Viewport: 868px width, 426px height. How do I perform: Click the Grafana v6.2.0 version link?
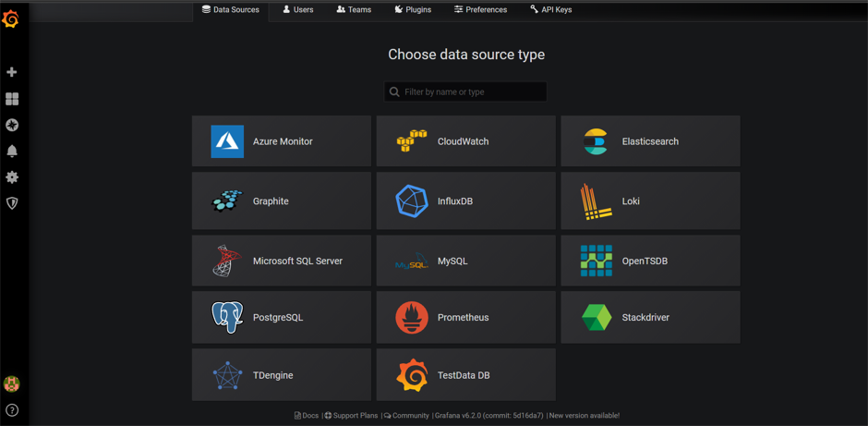[x=489, y=416]
